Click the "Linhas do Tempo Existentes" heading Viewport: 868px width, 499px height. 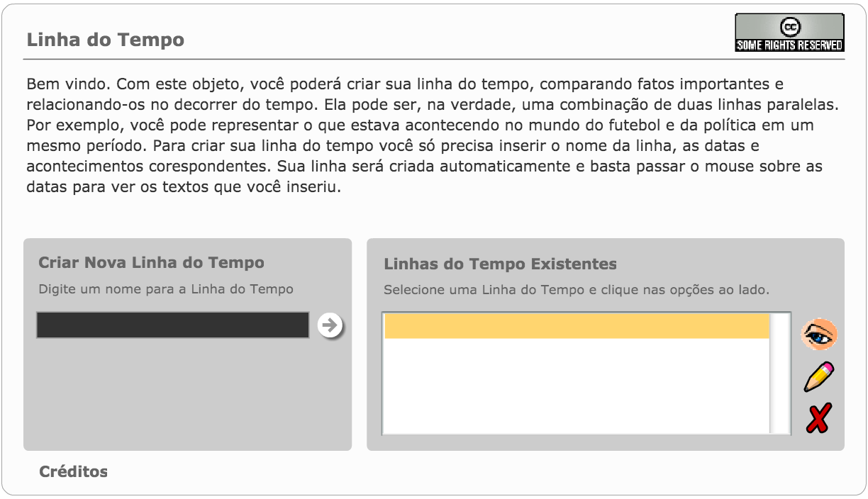500,264
